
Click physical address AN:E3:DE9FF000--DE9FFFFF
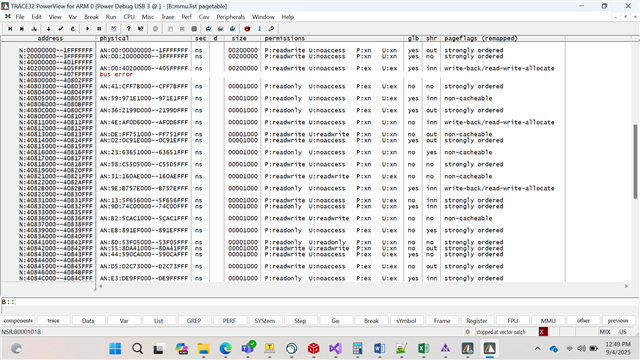click(144, 278)
